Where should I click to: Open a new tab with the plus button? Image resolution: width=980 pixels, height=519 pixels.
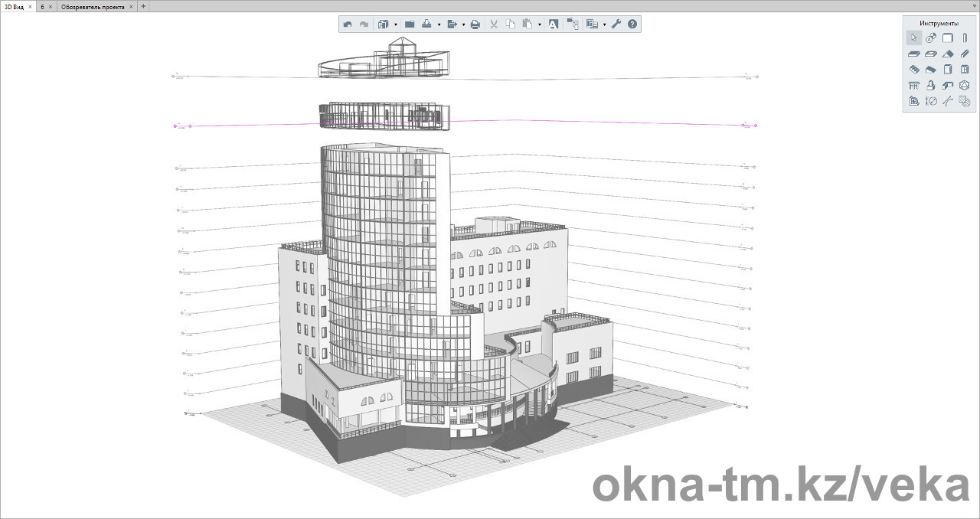click(x=142, y=6)
